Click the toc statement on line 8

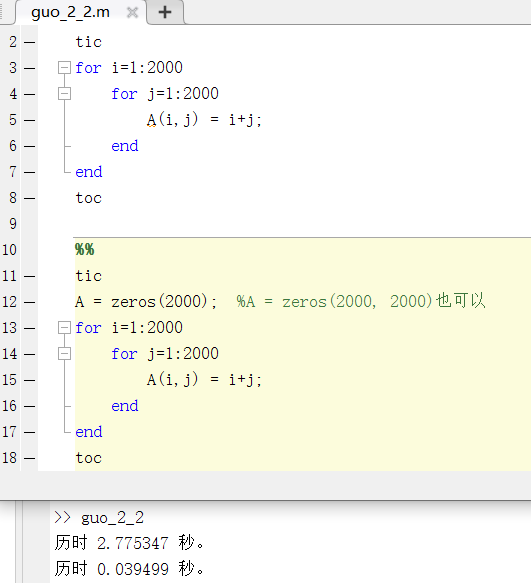(x=88, y=198)
